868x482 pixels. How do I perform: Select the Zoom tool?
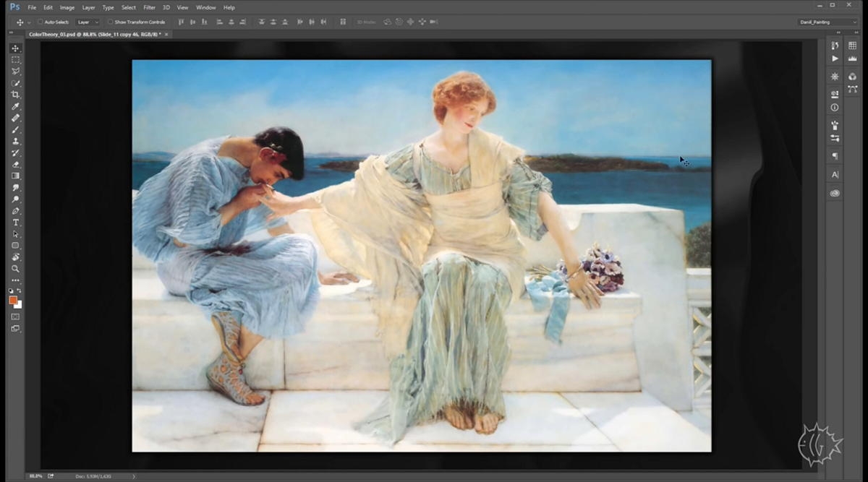click(x=15, y=269)
